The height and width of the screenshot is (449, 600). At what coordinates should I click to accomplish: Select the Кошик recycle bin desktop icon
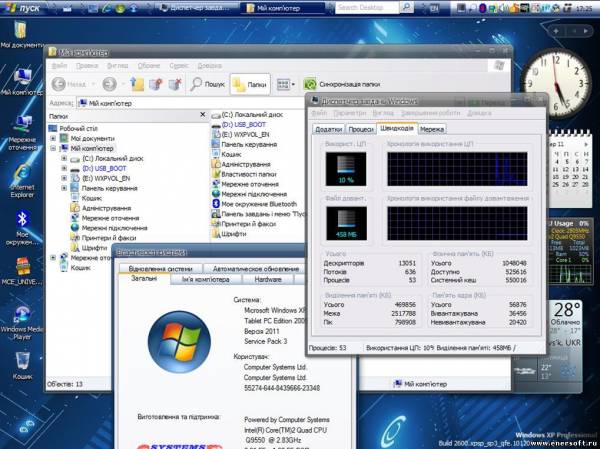(23, 366)
